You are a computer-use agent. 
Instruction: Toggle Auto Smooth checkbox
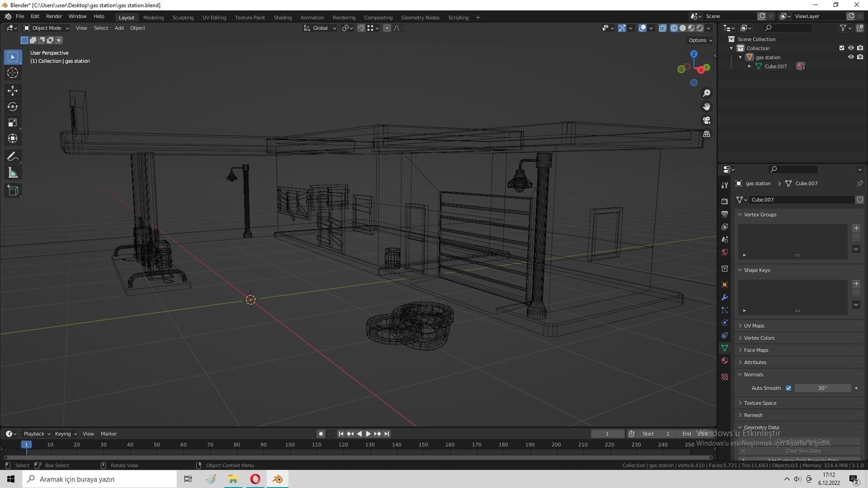click(788, 388)
